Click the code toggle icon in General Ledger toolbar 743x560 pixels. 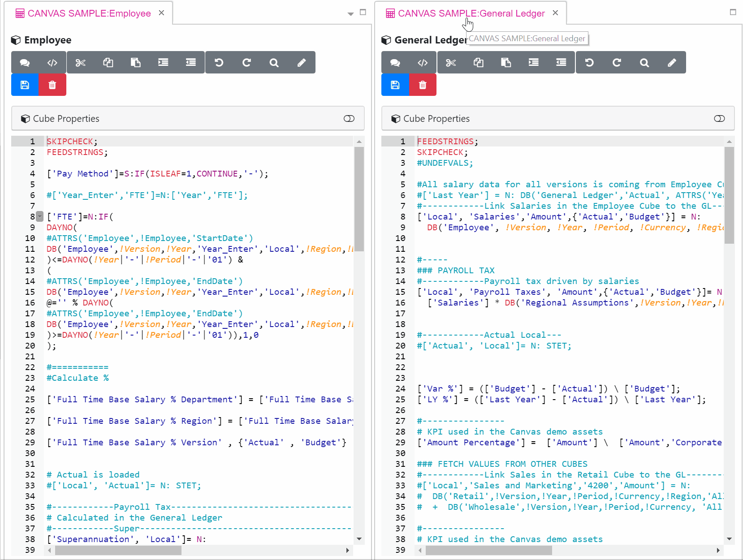pos(423,63)
